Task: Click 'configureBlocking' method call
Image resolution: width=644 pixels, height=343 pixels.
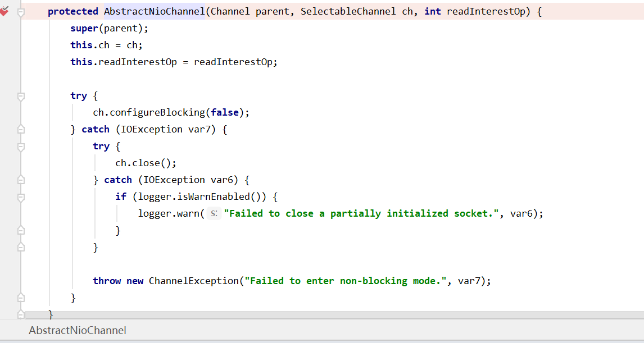Action: click(x=157, y=112)
